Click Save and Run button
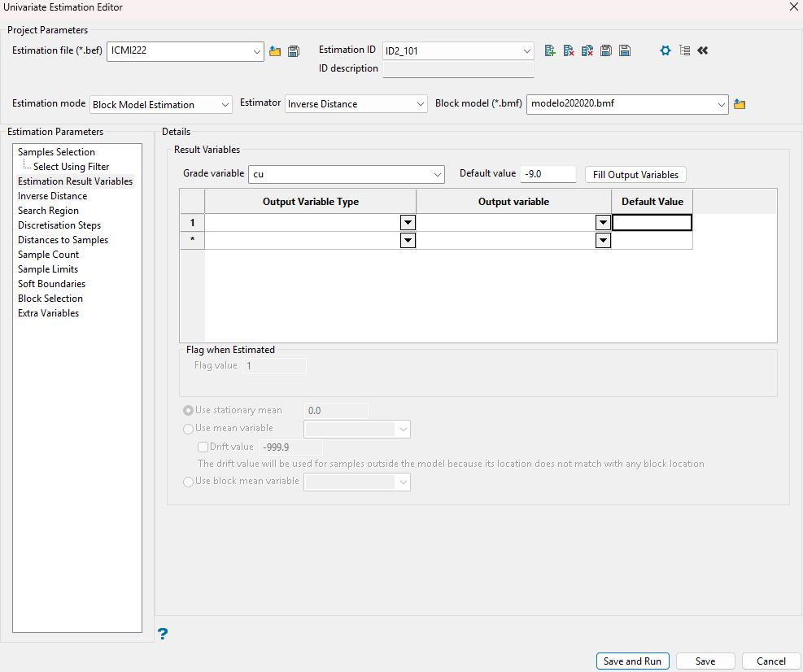The width and height of the screenshot is (803, 672). 632,661
